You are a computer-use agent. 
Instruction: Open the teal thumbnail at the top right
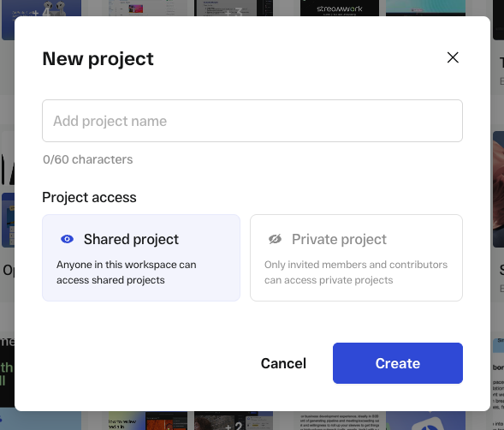coord(425,8)
